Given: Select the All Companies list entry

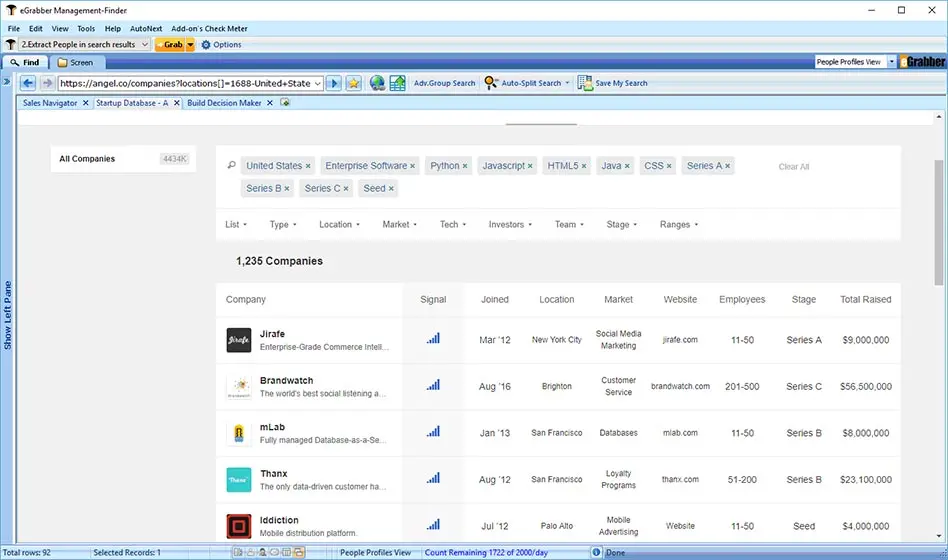Looking at the screenshot, I should (x=123, y=159).
